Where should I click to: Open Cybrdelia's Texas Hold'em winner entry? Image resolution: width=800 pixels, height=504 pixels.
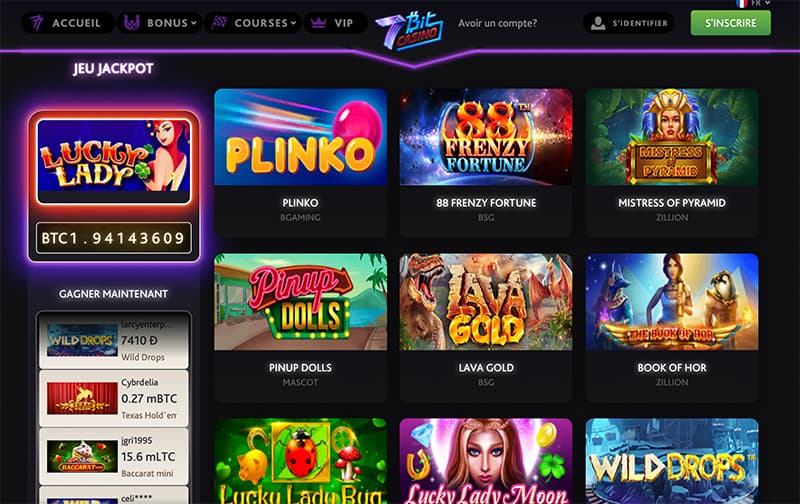(x=114, y=398)
